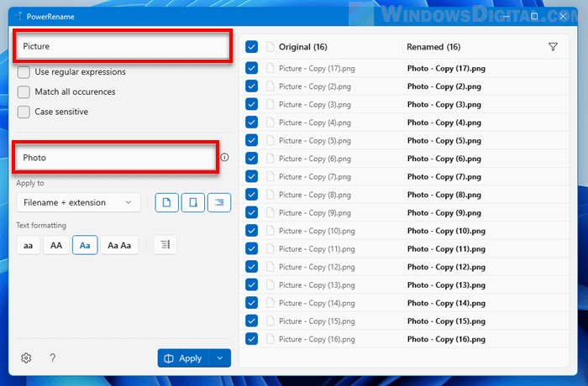Screen dimensions: 588x386
Task: Select original name Picture - Copy (12).png
Action: point(317,267)
